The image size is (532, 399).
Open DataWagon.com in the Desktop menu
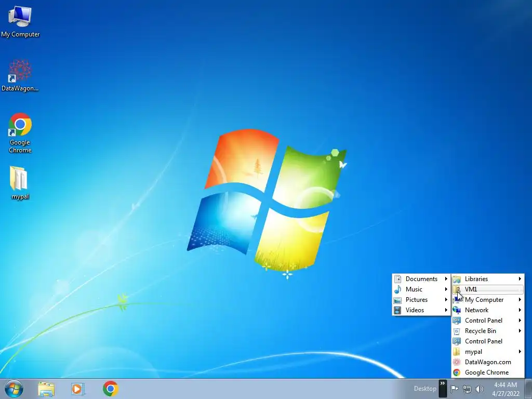tap(487, 362)
